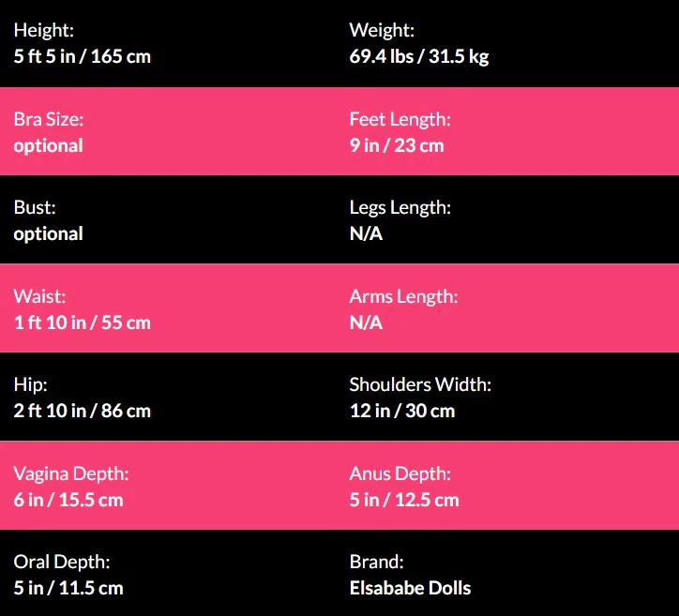Viewport: 679px width, 616px height.
Task: Click the Height value 5 ft 5 in / 165 cm
Action: click(82, 56)
